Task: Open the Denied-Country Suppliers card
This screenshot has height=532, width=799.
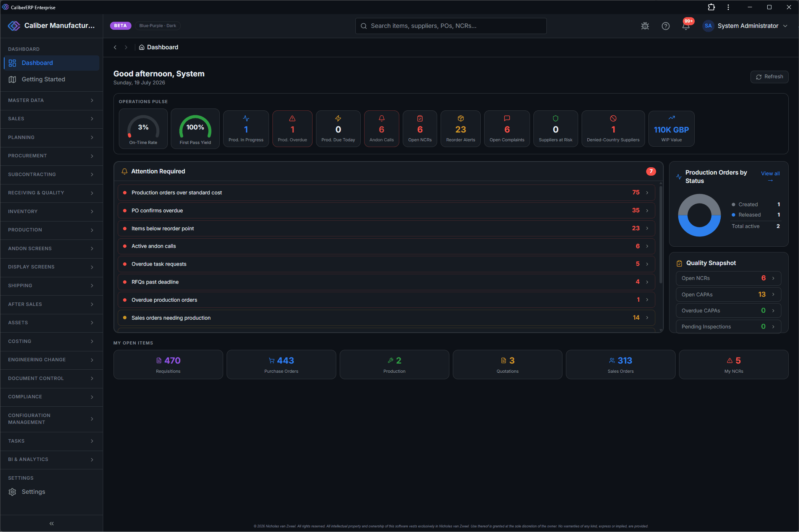Action: tap(613, 129)
